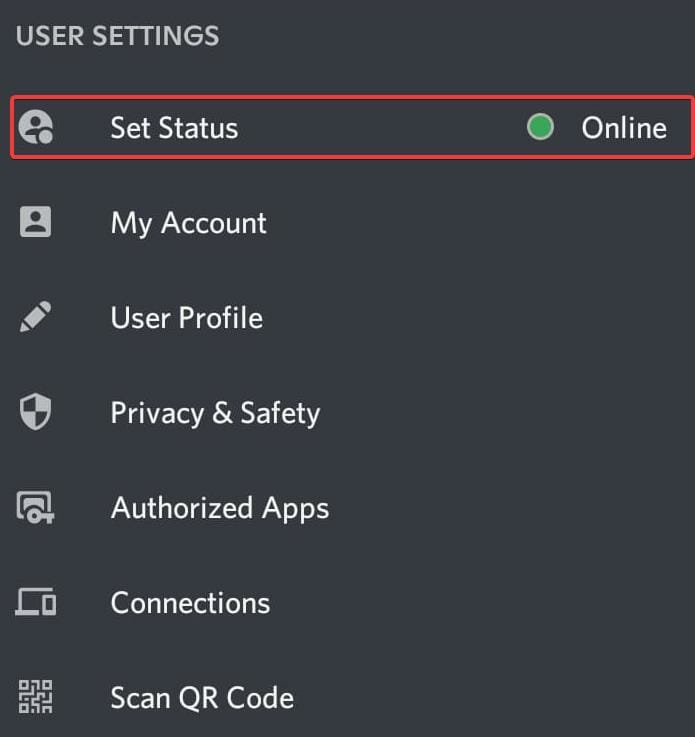This screenshot has width=695, height=737.
Task: Choose the Scan QR Code text label
Action: [x=202, y=697]
